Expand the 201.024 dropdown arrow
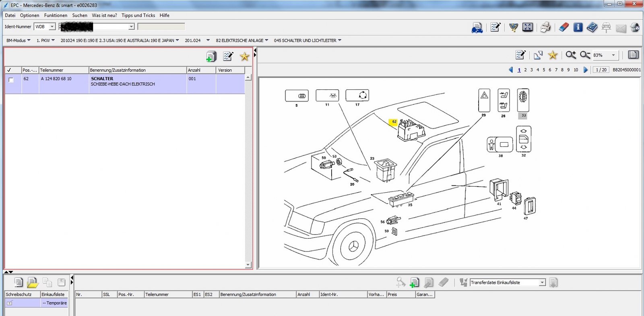 point(208,40)
